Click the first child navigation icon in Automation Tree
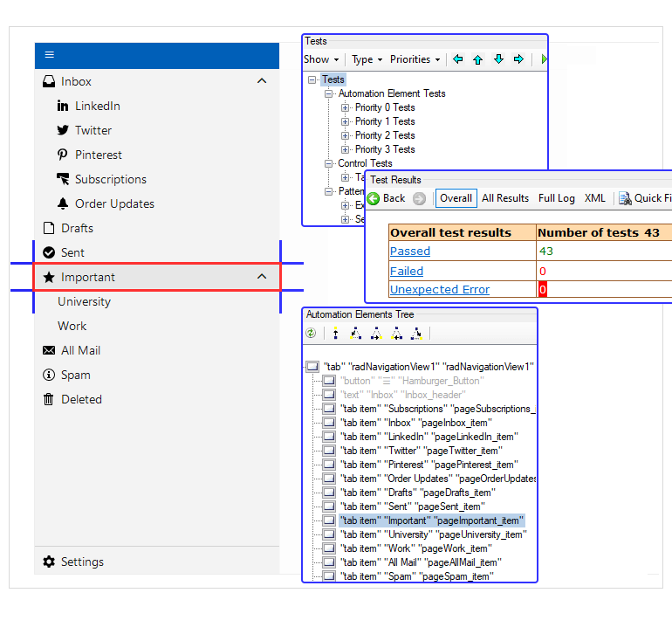The height and width of the screenshot is (641, 672). pos(355,333)
